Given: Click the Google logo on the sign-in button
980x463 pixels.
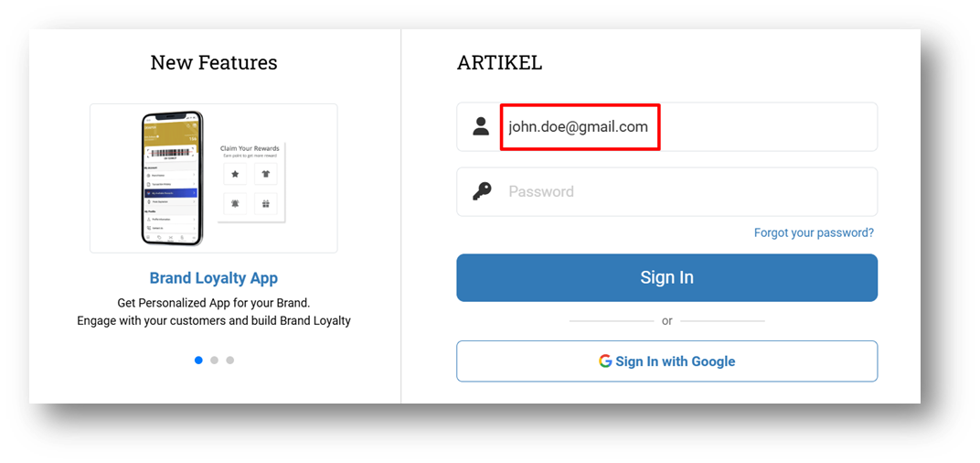Looking at the screenshot, I should (605, 361).
